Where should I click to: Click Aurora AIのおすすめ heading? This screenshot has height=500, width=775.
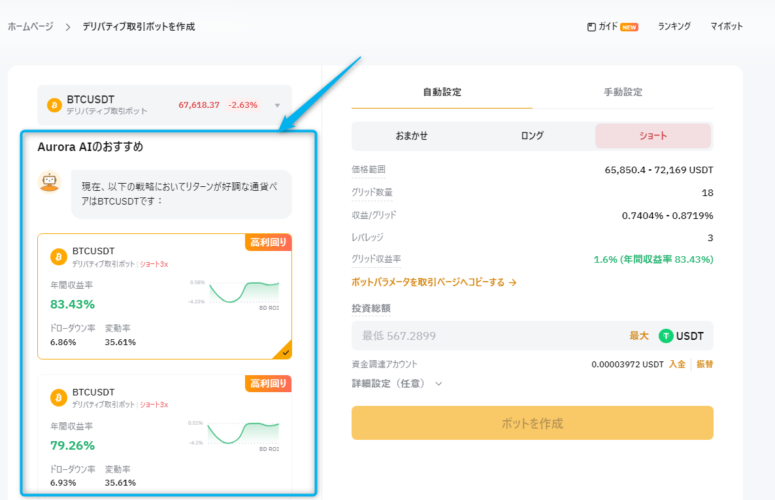pyautogui.click(x=90, y=147)
